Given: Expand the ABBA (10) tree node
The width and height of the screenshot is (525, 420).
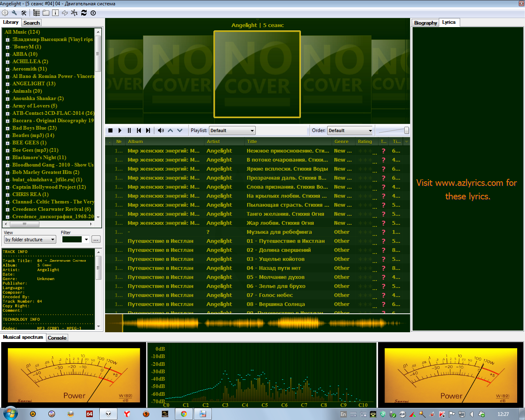Looking at the screenshot, I should [7, 55].
